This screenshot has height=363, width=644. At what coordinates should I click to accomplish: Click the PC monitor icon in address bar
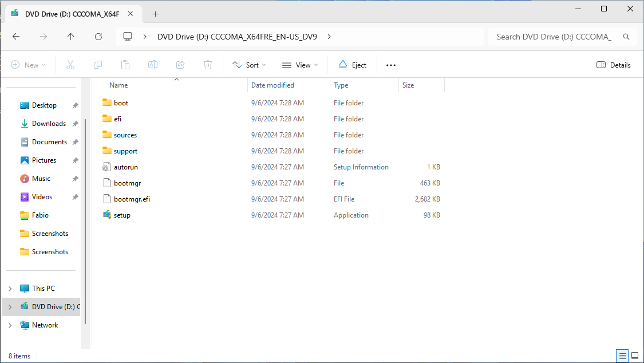click(128, 37)
